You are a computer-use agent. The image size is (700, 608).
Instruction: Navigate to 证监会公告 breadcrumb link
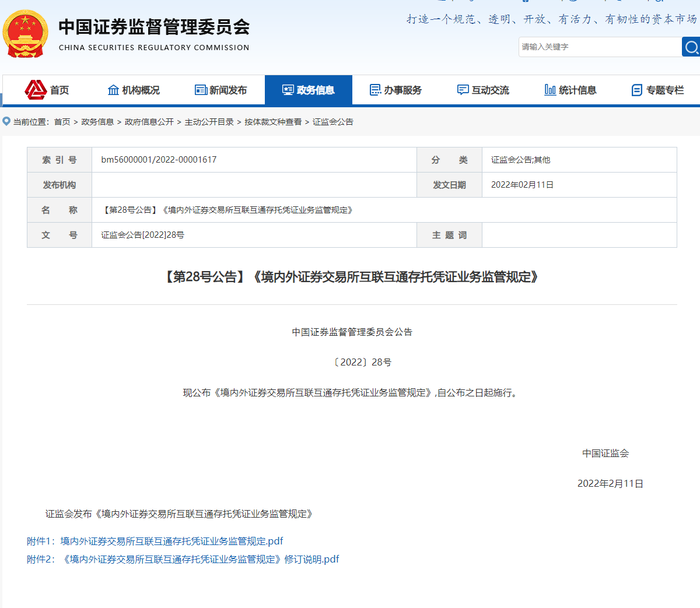332,122
